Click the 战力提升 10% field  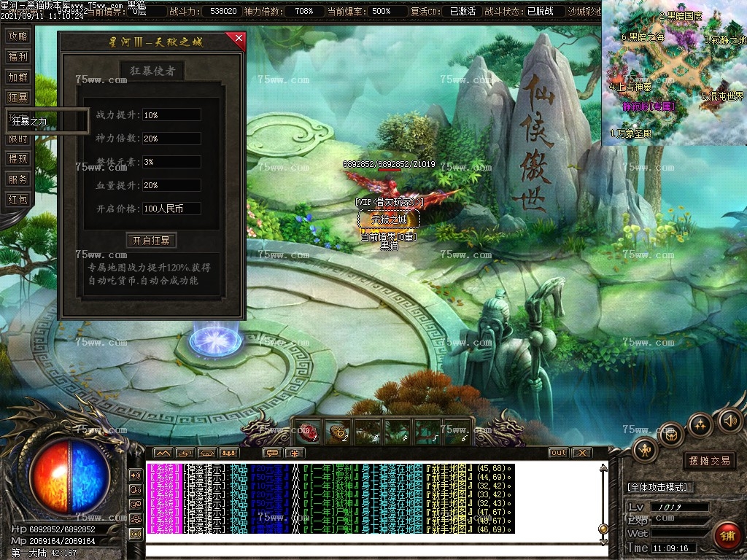point(171,114)
